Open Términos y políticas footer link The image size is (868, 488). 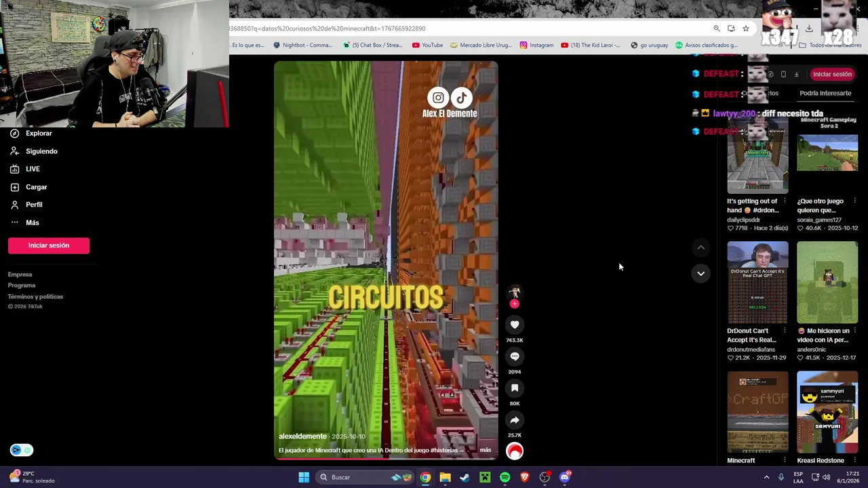35,296
